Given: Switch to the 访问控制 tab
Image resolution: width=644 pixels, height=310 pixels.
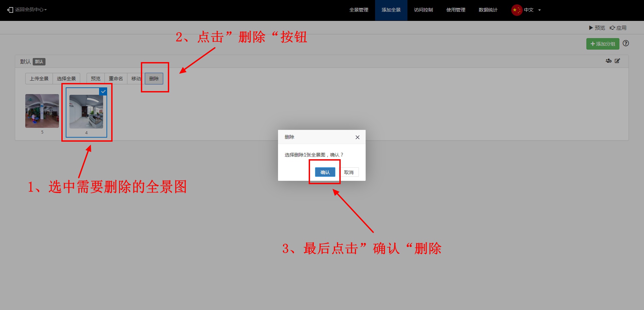Looking at the screenshot, I should pos(423,10).
